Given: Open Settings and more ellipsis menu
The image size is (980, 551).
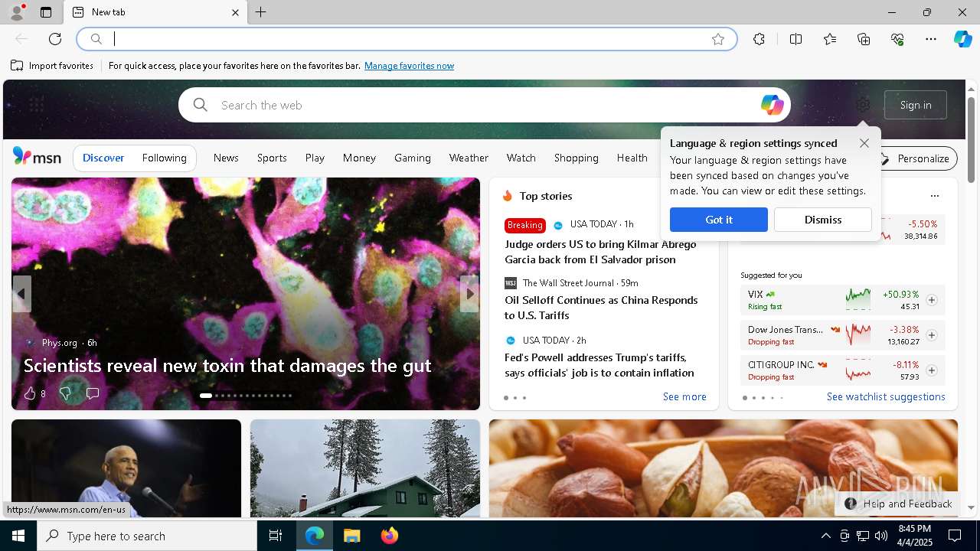Looking at the screenshot, I should [x=931, y=39].
